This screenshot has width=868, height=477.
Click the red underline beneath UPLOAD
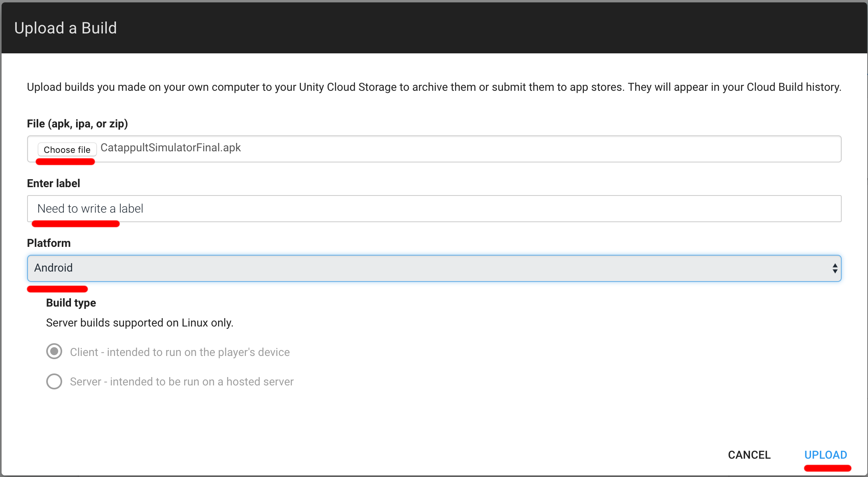827,468
